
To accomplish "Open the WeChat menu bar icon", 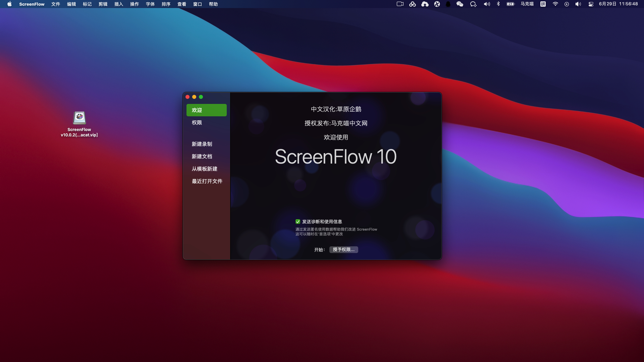I will click(x=460, y=4).
